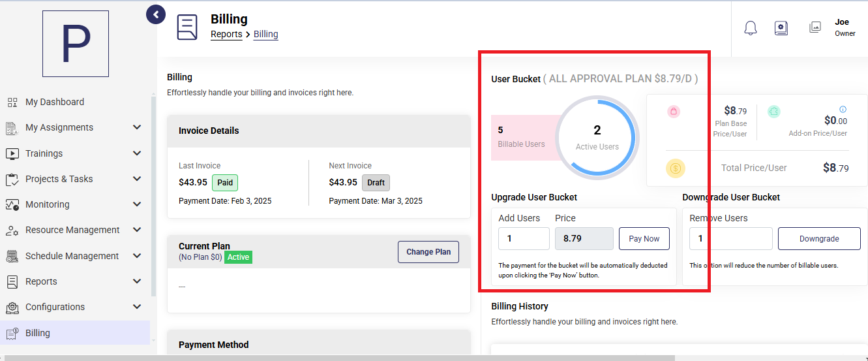Collapse the sidebar with the arrow button
868x361 pixels.
click(x=155, y=14)
